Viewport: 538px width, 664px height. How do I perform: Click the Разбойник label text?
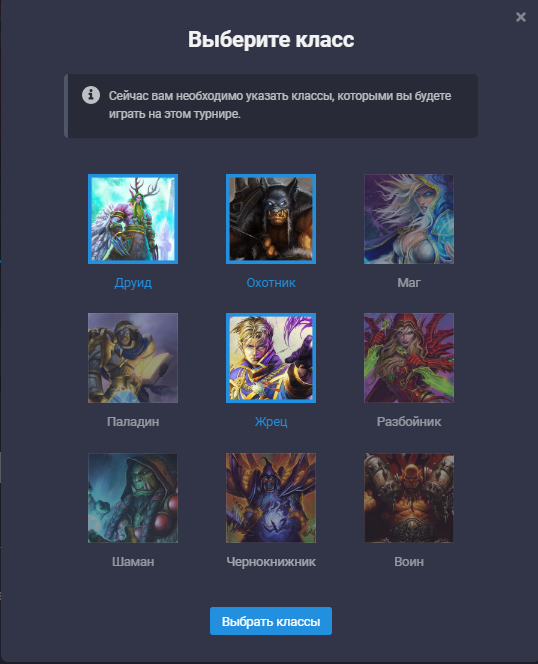tap(409, 422)
